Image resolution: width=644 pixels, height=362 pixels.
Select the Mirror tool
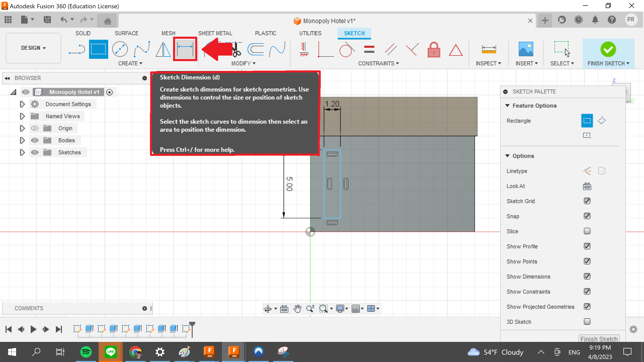tap(163, 49)
